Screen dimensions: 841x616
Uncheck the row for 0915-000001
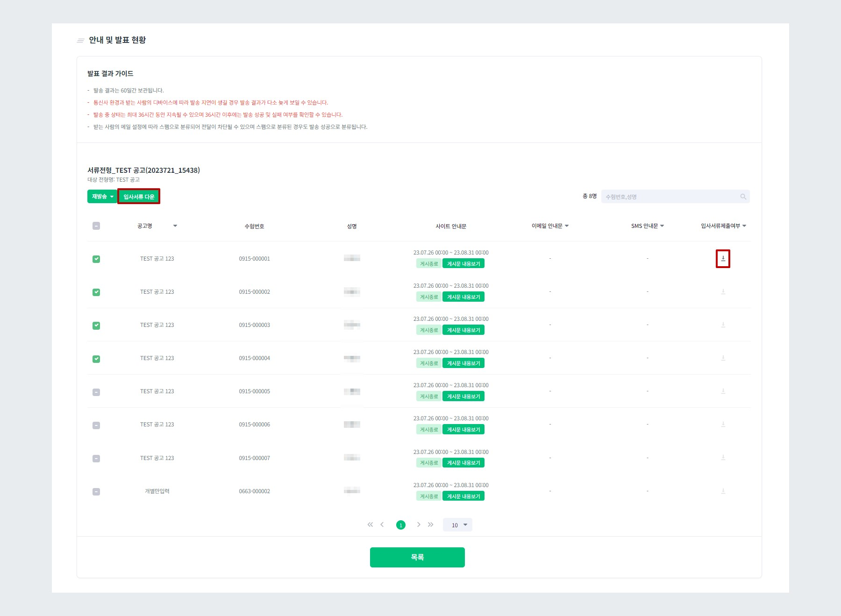pyautogui.click(x=96, y=259)
